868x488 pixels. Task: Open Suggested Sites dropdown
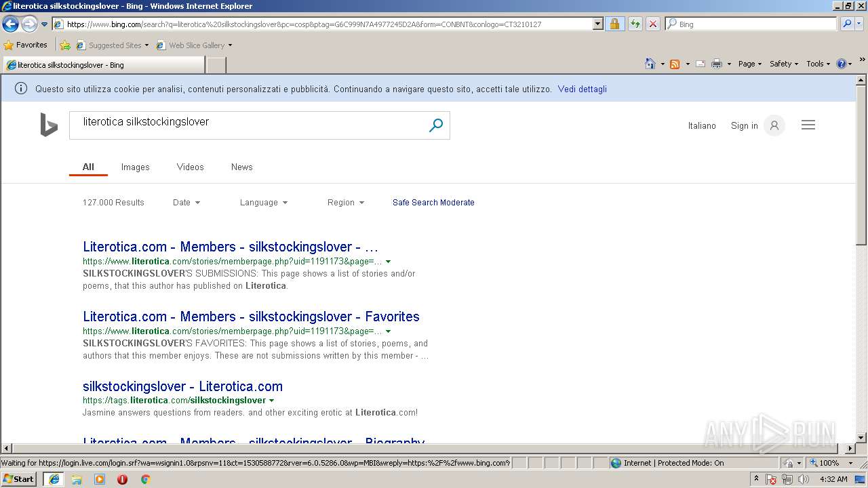pos(113,45)
